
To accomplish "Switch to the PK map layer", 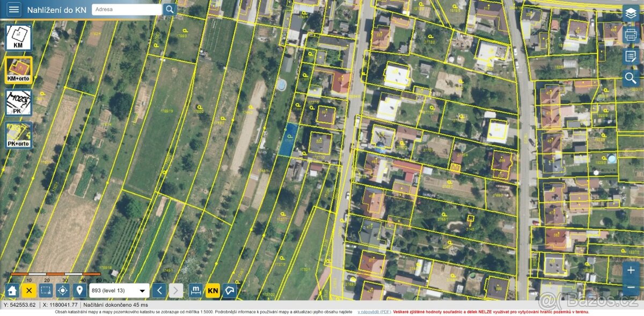I will [x=19, y=102].
